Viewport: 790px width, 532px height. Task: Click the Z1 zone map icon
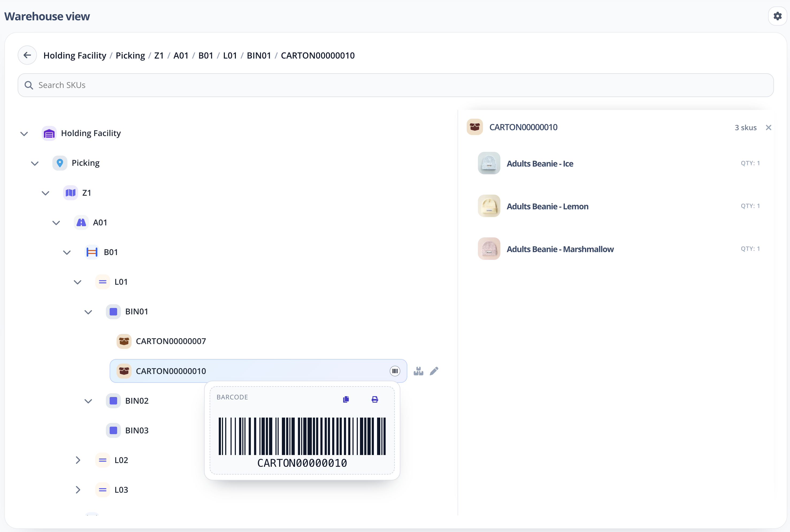[x=70, y=192]
